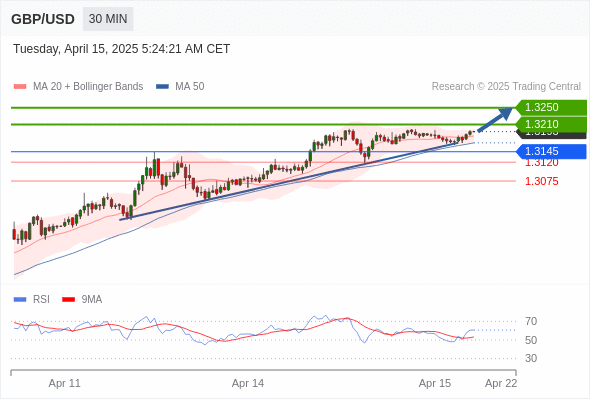Click the red 9MA legend swatch
590x400 pixels.
(68, 300)
